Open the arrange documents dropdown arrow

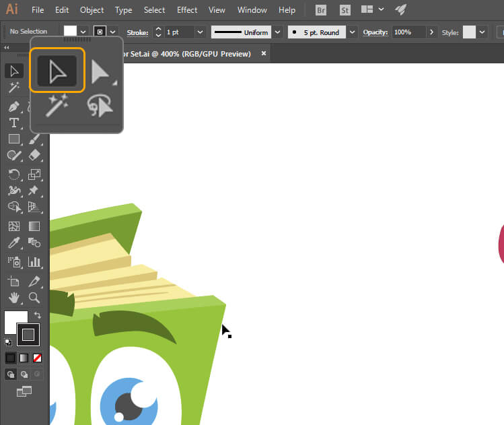(382, 9)
